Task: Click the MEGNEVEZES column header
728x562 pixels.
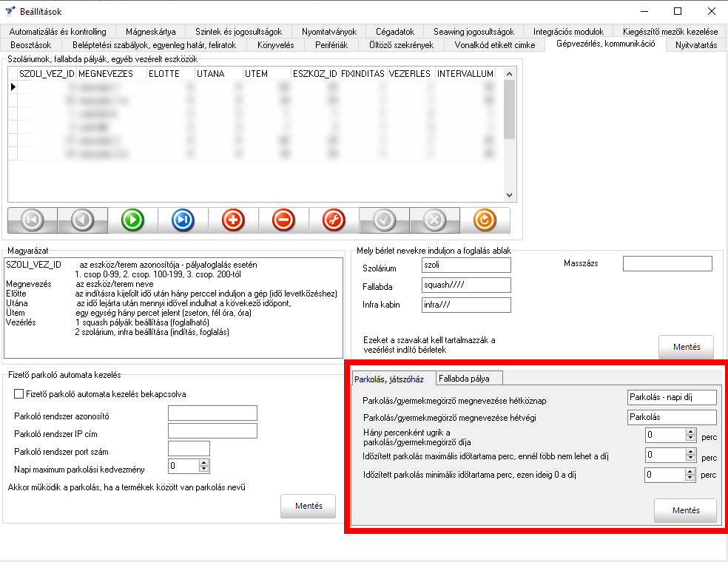Action: [x=112, y=74]
